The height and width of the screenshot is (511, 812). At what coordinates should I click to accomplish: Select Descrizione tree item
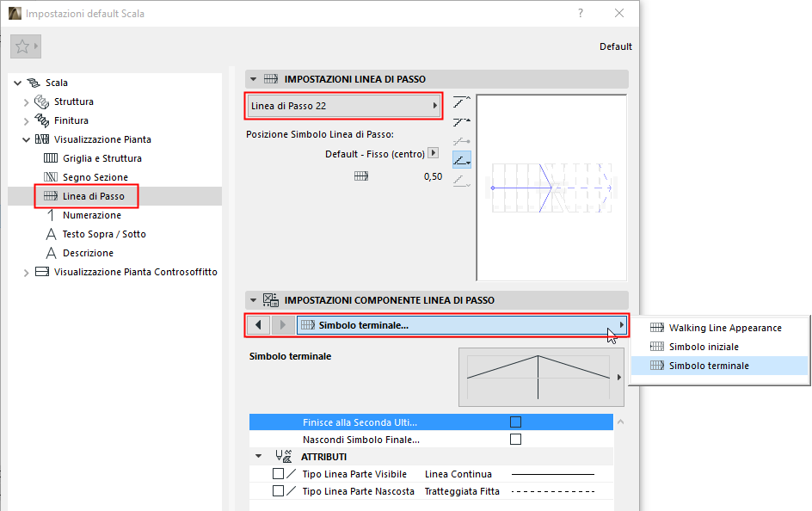point(88,253)
